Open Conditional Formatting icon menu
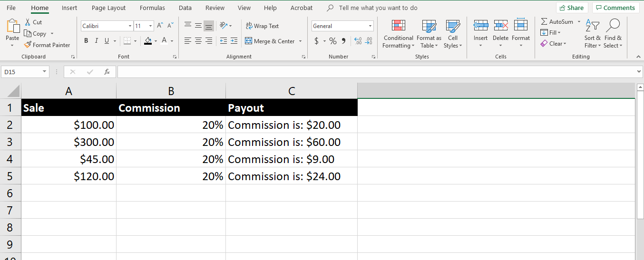This screenshot has height=260, width=644. coord(398,26)
